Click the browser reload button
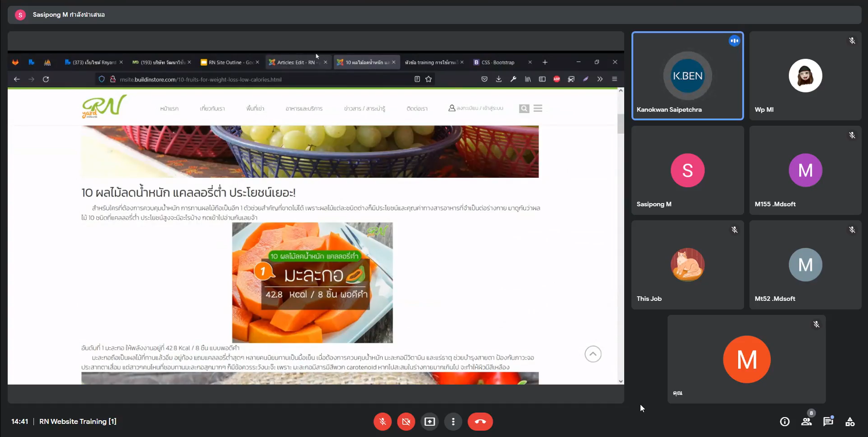868x437 pixels. pyautogui.click(x=46, y=79)
